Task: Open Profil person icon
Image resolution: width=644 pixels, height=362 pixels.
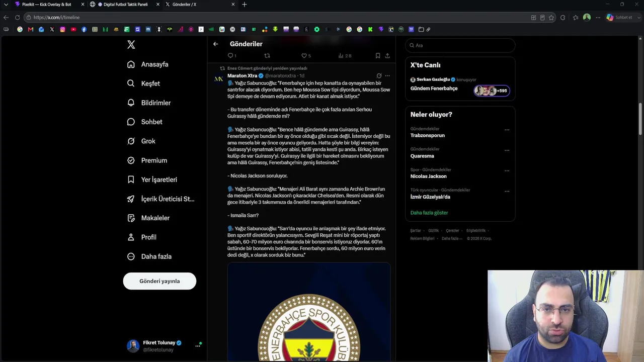Action: point(131,237)
